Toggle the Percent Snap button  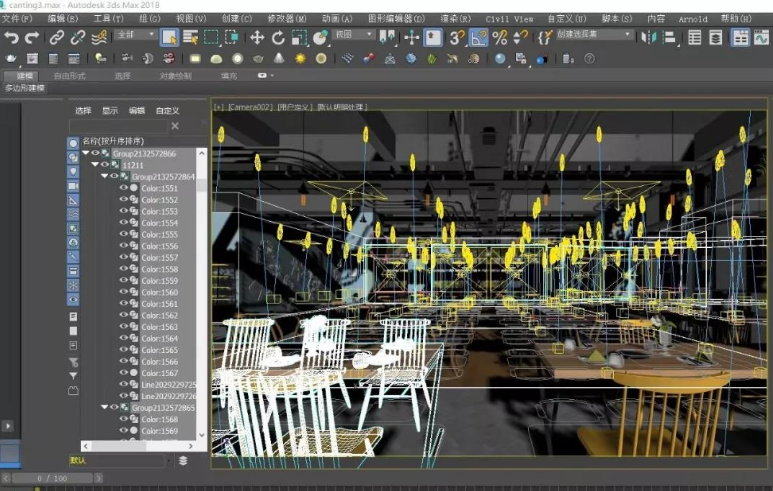(x=499, y=37)
